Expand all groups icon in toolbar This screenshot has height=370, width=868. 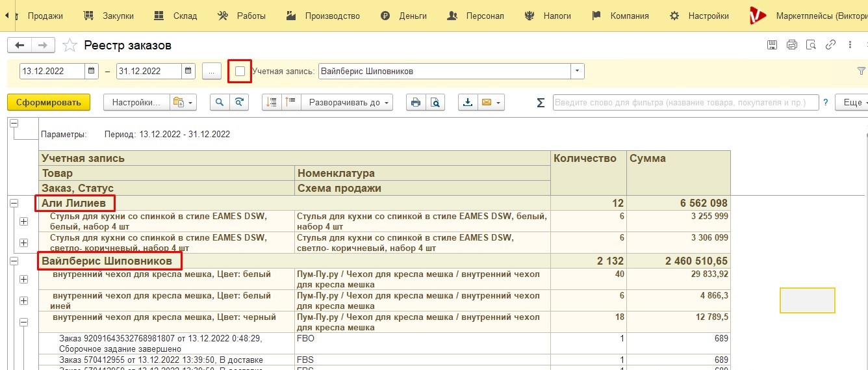pyautogui.click(x=291, y=102)
